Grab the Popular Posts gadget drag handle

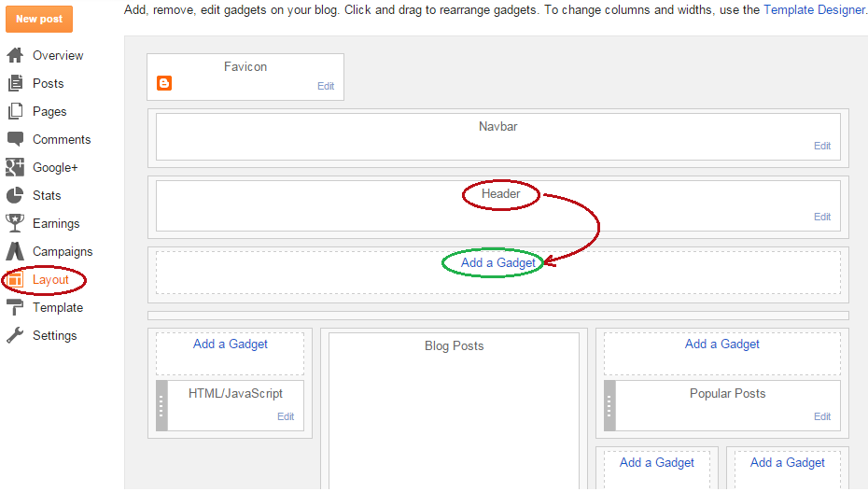609,405
